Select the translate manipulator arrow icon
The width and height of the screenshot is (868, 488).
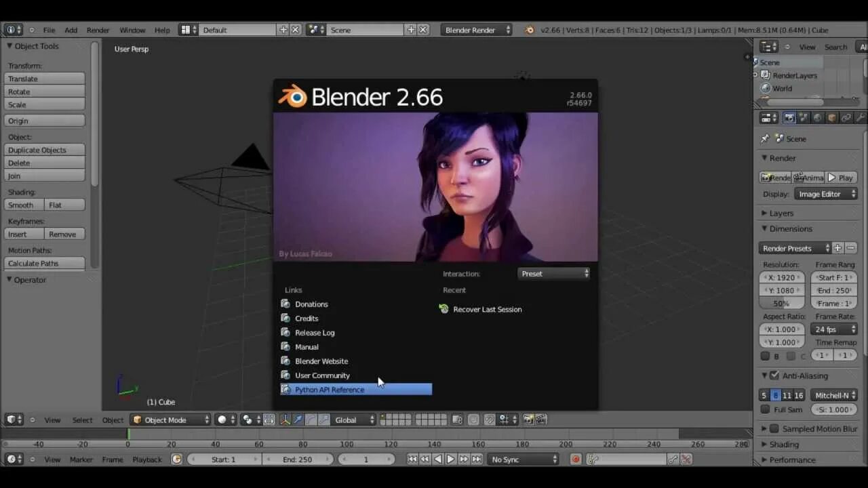coord(298,420)
